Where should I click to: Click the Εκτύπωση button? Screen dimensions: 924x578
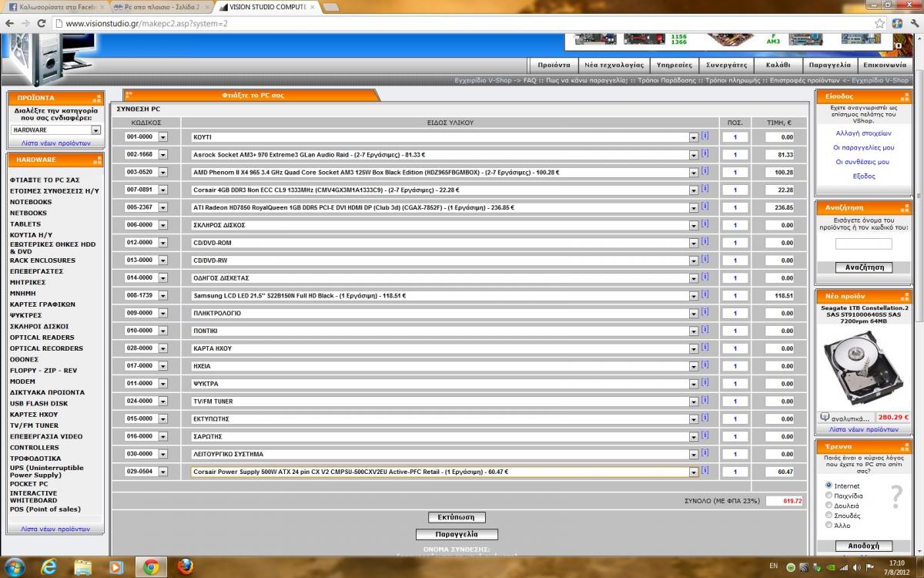click(457, 517)
